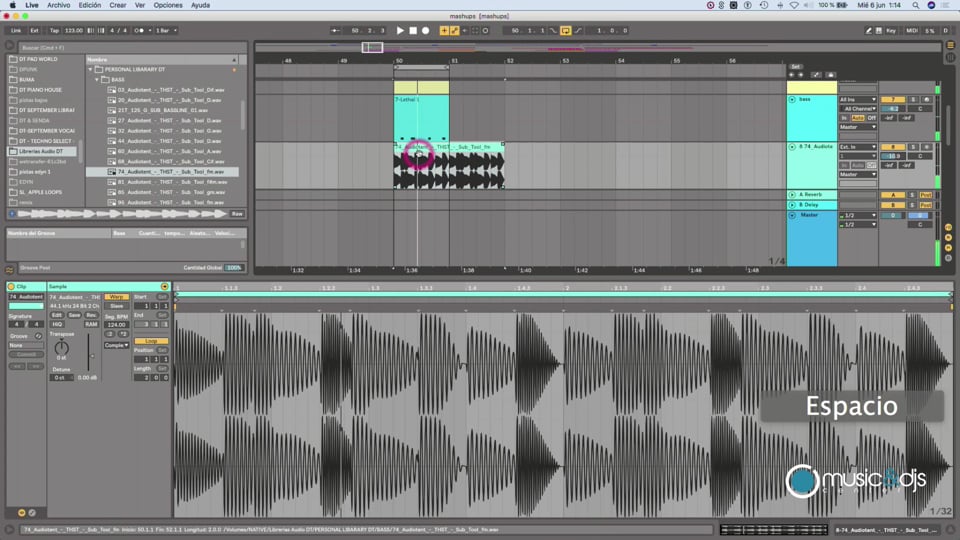Toggle the clip Loop switch
The width and height of the screenshot is (960, 540).
(151, 341)
